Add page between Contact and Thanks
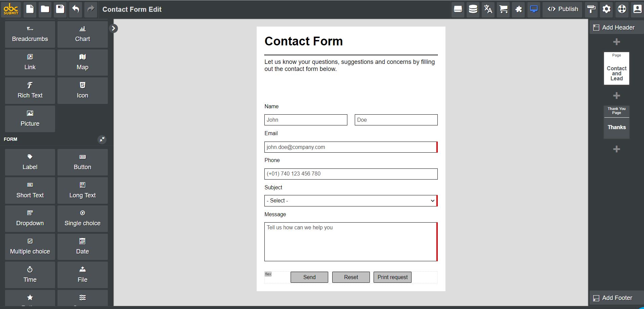644x309 pixels. pos(616,95)
